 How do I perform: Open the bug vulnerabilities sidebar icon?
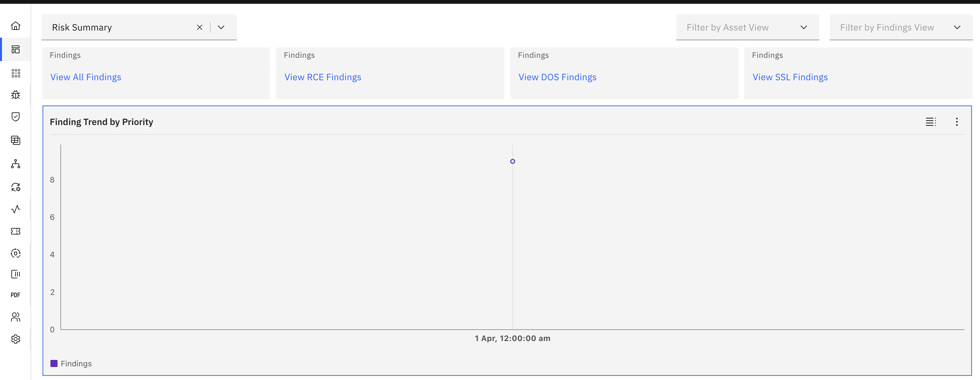click(16, 95)
